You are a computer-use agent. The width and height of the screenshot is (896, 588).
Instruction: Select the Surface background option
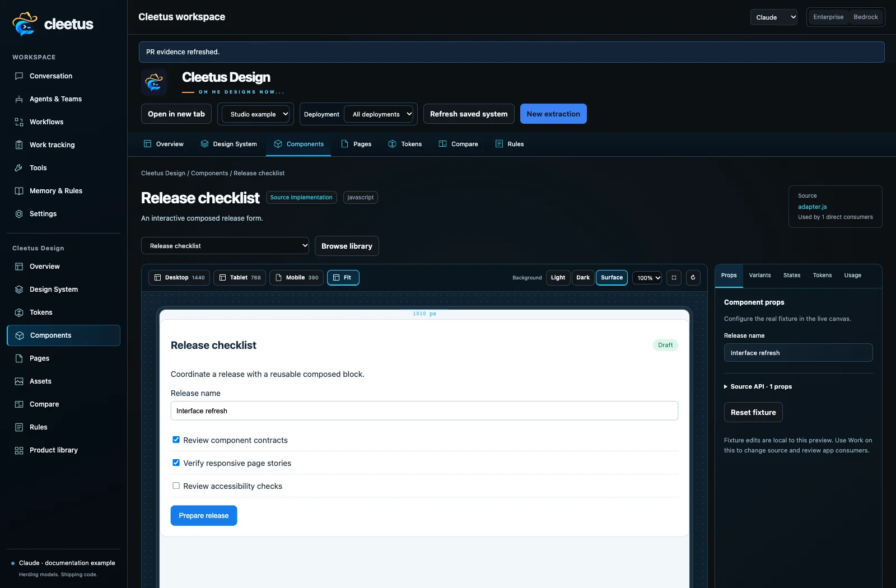click(x=612, y=278)
